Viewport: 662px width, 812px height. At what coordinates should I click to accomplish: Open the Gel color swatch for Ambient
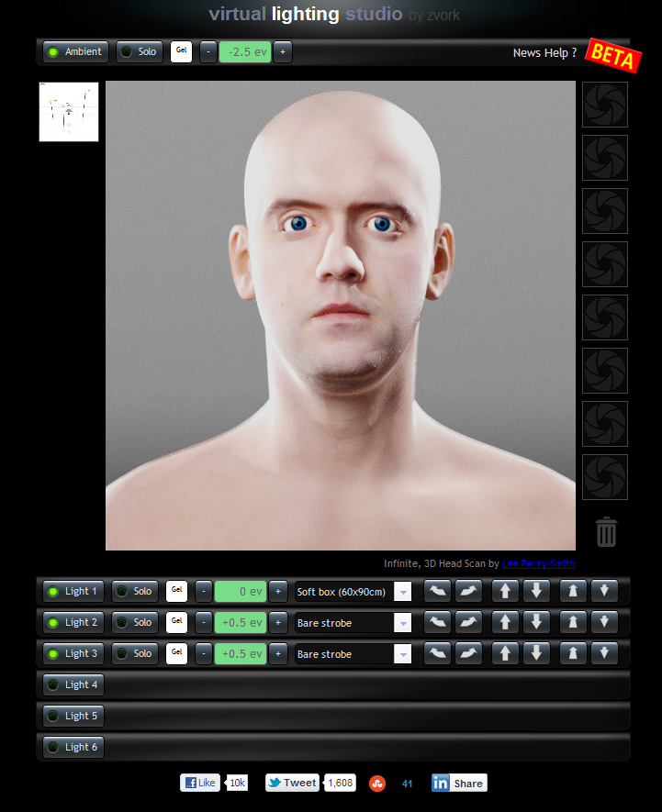(x=181, y=52)
